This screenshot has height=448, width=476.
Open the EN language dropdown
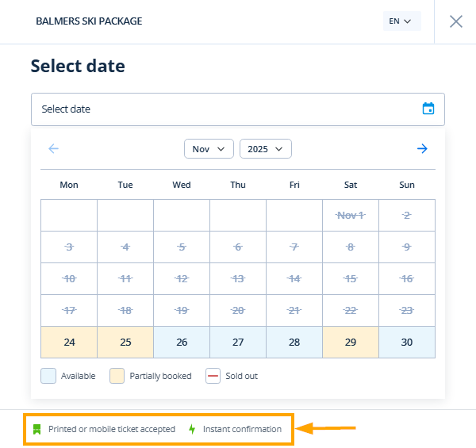pos(401,21)
